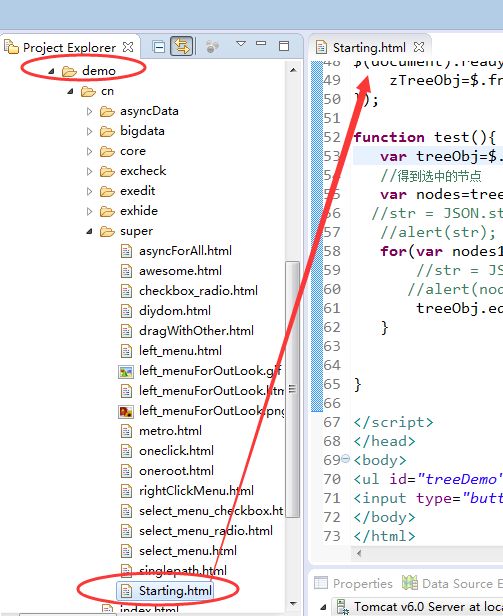Viewport: 503px width, 616px height.
Task: Select select_menu_checkbox.html file
Action: coord(211,511)
